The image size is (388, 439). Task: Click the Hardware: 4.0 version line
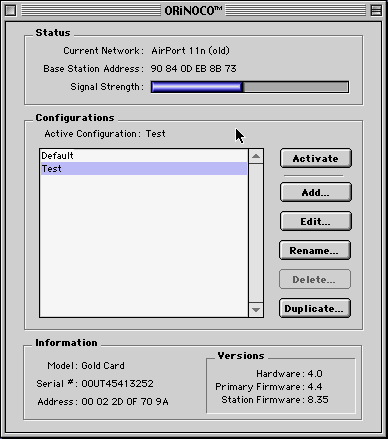click(289, 374)
